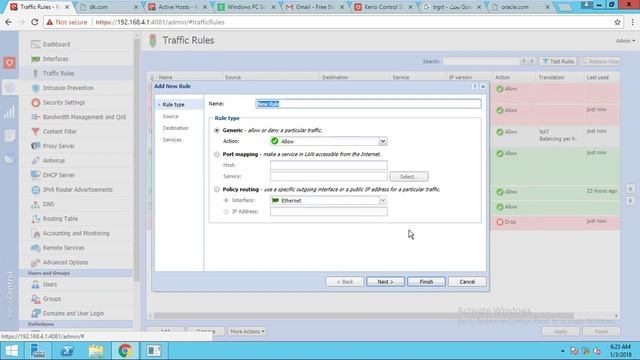The image size is (640, 360).
Task: Click the Cancel button
Action: tap(467, 282)
